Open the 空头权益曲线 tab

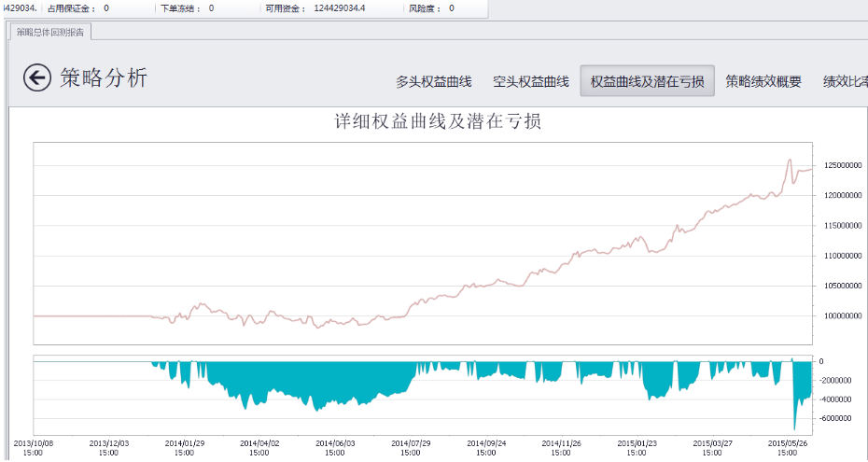(530, 81)
